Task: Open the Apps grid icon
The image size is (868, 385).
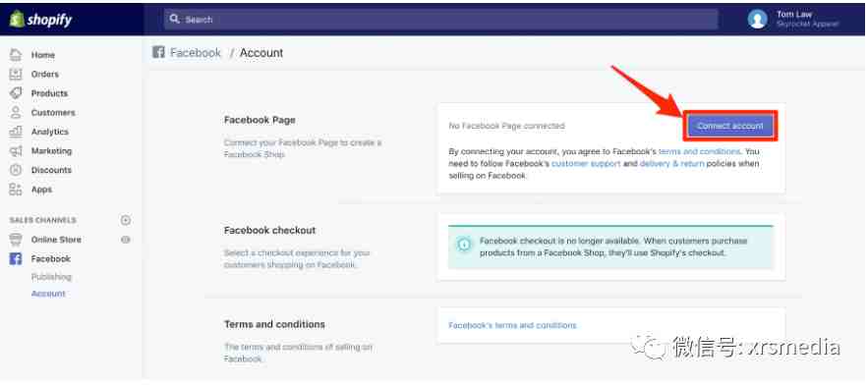Action: pyautogui.click(x=16, y=190)
